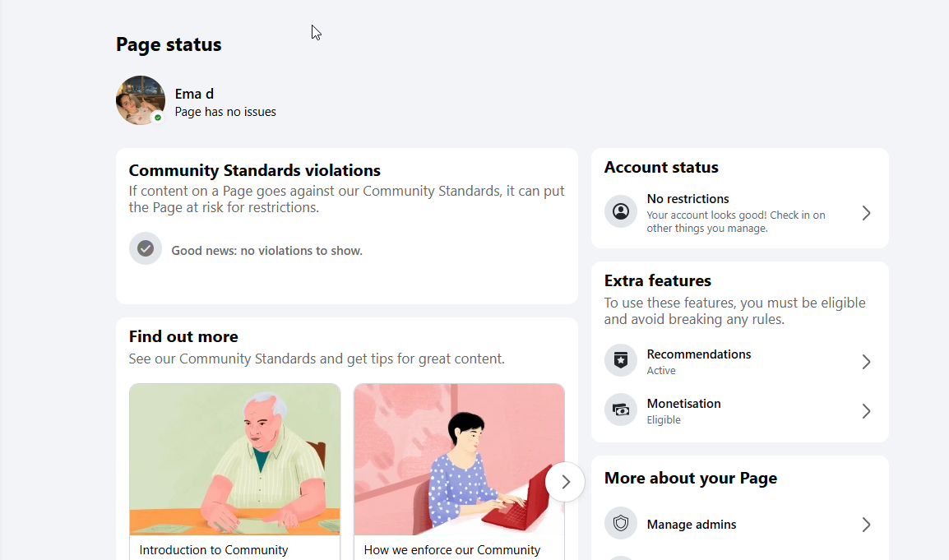Open the No restrictions chevron arrow
Screen dimensions: 949x560
pyautogui.click(x=866, y=213)
